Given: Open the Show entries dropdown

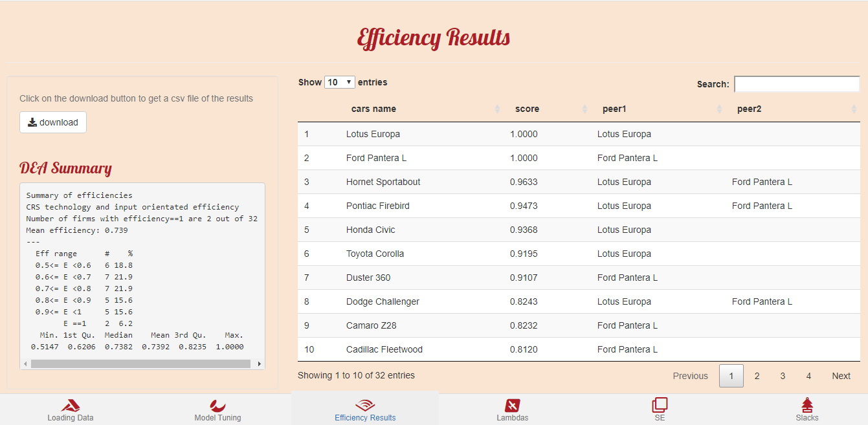Looking at the screenshot, I should pos(340,82).
